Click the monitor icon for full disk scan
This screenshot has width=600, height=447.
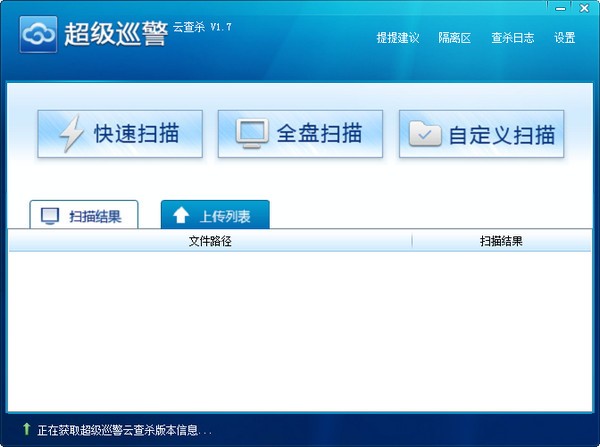click(x=252, y=134)
